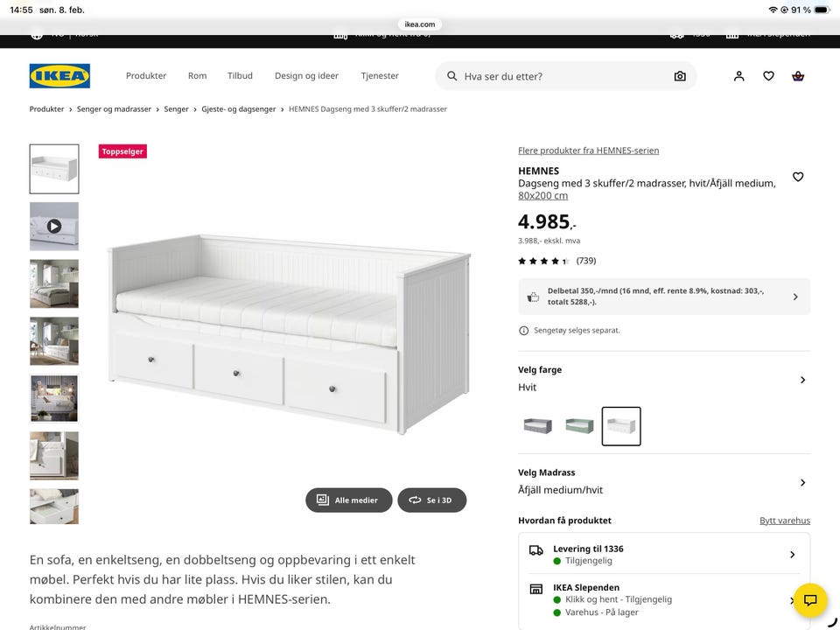840x630 pixels.
Task: Expand the Velg Madrass section
Action: click(802, 482)
